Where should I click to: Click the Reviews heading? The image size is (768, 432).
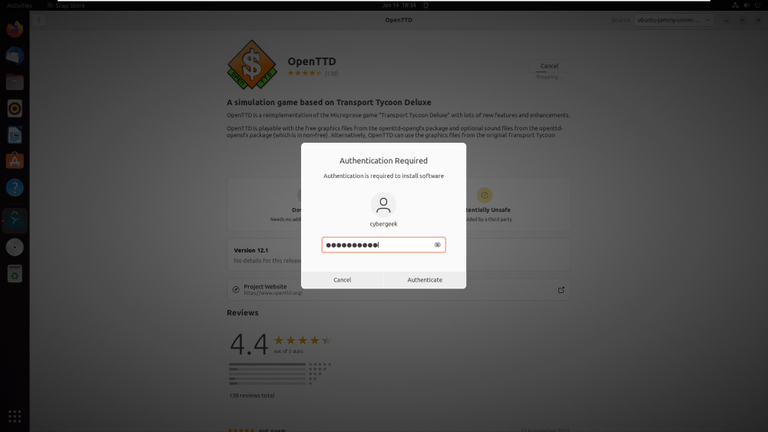click(x=242, y=312)
